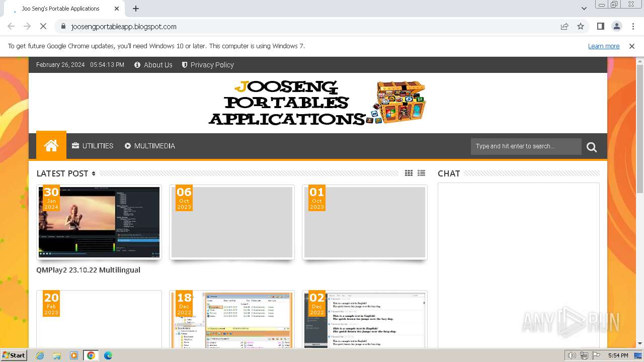
Task: Open Latest Post sort arrows
Action: click(x=94, y=173)
